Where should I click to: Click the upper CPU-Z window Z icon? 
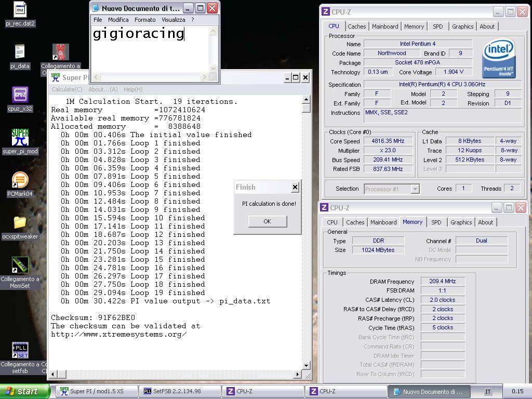(x=325, y=11)
